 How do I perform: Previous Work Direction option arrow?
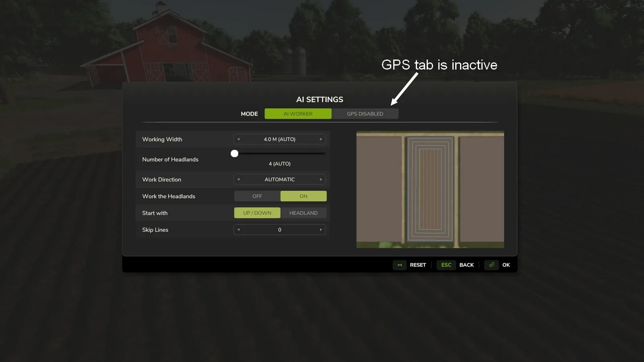pyautogui.click(x=238, y=179)
